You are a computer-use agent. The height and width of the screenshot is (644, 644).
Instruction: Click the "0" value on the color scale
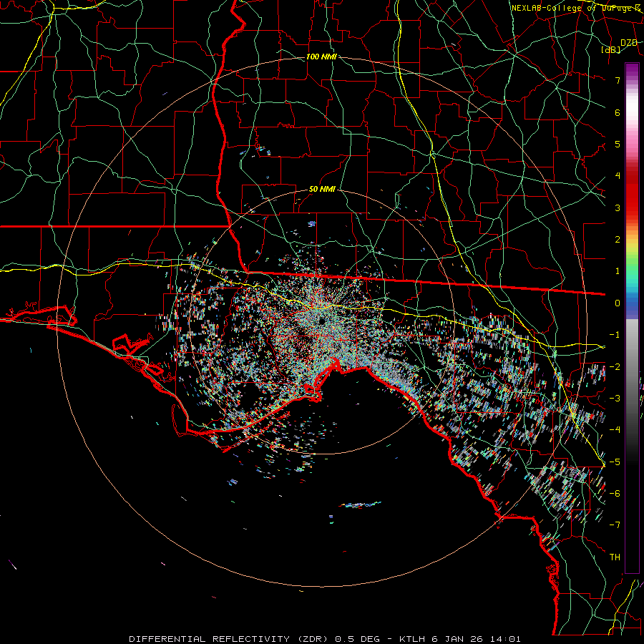coord(618,303)
